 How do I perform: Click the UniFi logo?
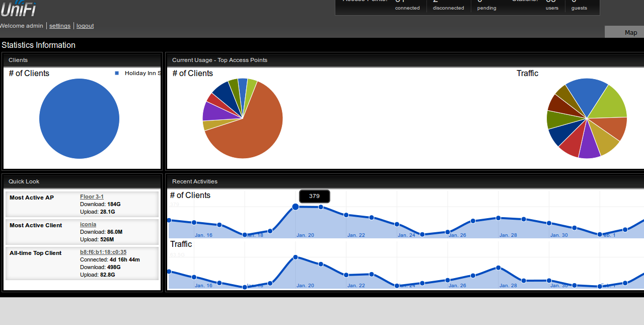coord(18,9)
